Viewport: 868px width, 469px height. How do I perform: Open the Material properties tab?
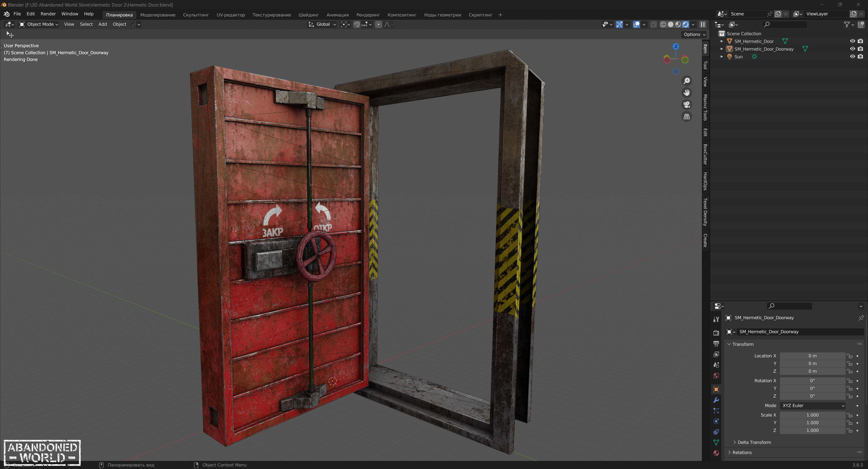[716, 453]
